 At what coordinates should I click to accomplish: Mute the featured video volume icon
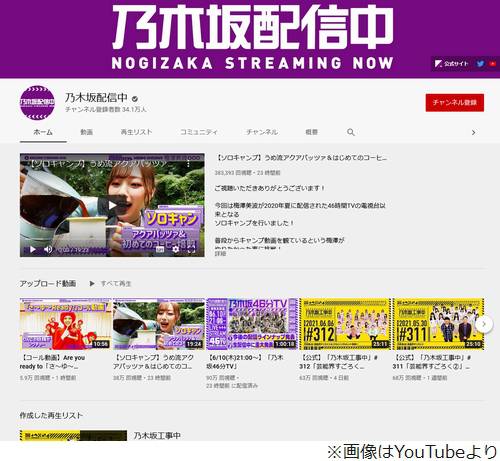(x=48, y=249)
